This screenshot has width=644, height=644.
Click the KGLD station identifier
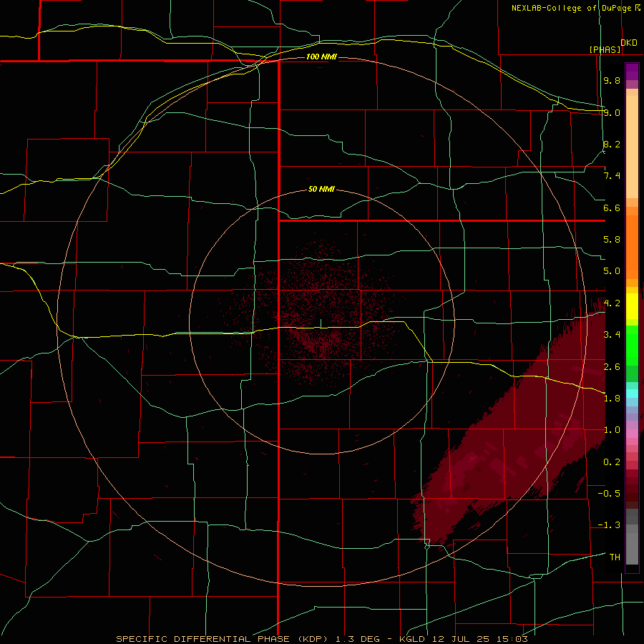pos(411,639)
